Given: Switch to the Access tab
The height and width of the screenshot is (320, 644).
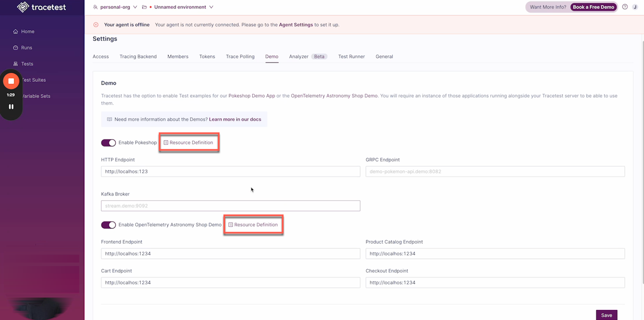Looking at the screenshot, I should [x=100, y=56].
